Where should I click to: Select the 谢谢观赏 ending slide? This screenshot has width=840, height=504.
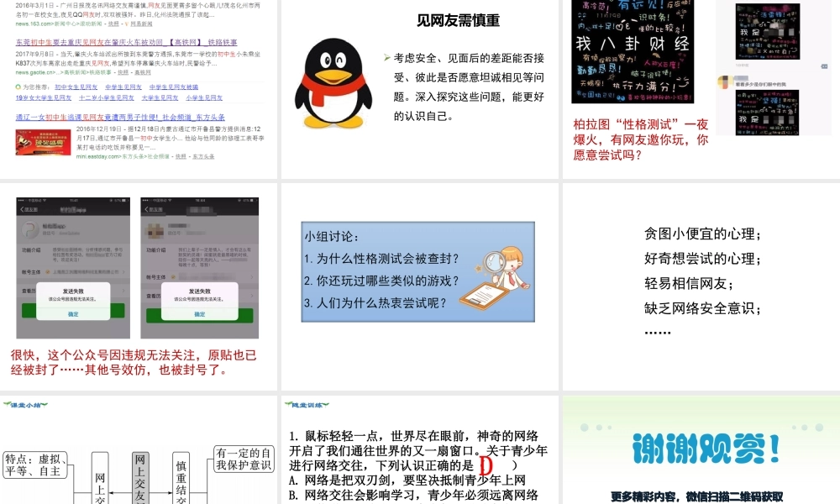click(x=701, y=449)
